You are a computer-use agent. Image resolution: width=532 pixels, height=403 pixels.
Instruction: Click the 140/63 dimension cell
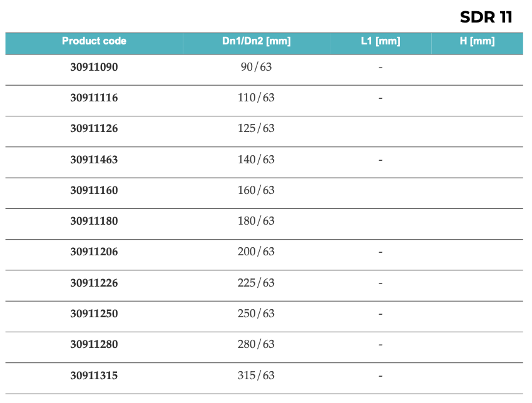point(256,160)
